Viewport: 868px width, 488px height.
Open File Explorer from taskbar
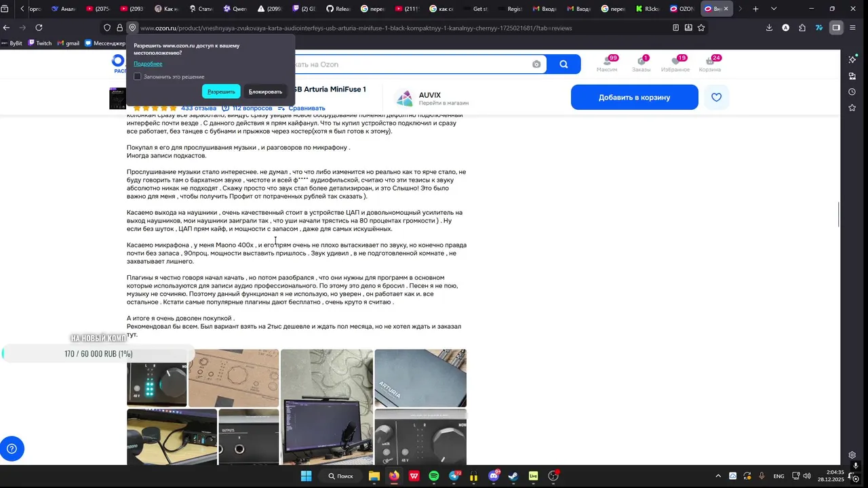tap(374, 476)
